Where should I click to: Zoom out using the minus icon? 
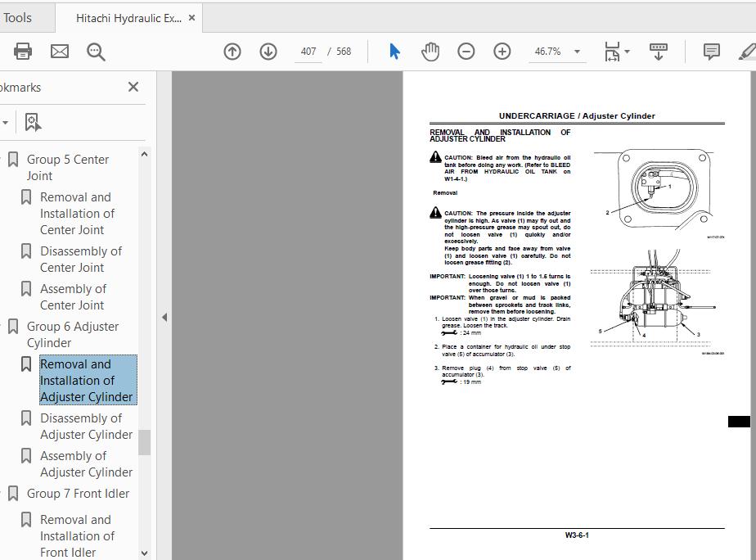pos(466,51)
